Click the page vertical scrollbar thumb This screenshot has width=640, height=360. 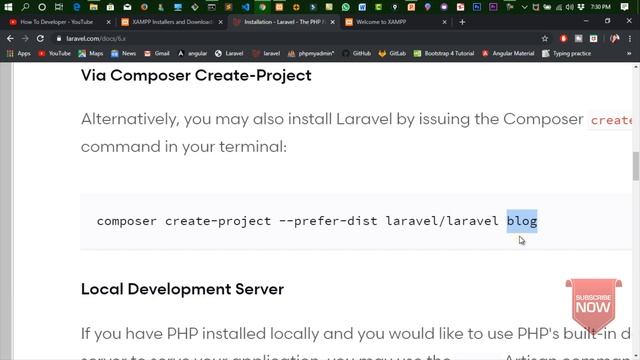tap(636, 166)
